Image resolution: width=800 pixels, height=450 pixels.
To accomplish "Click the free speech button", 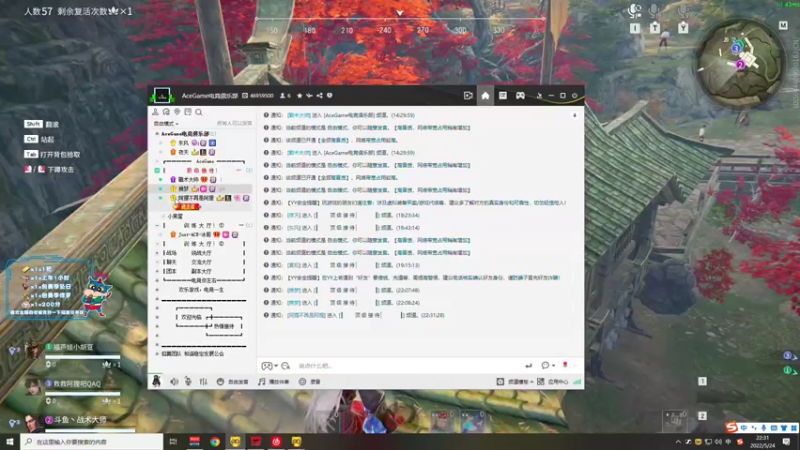I will (233, 382).
